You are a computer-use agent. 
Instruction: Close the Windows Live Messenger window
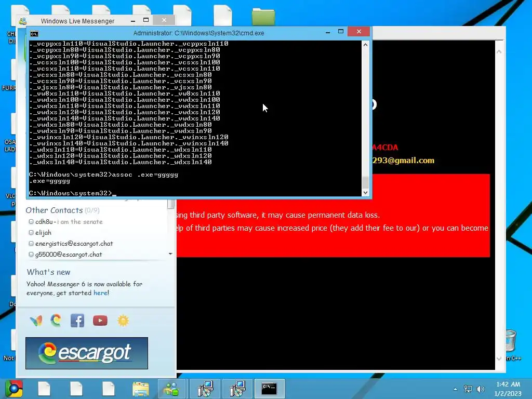(x=164, y=20)
